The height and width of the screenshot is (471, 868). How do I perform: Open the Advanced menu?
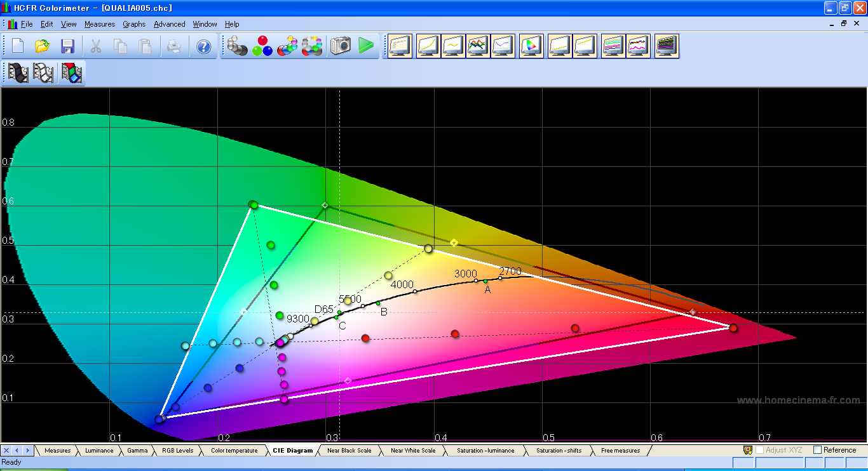pos(170,24)
